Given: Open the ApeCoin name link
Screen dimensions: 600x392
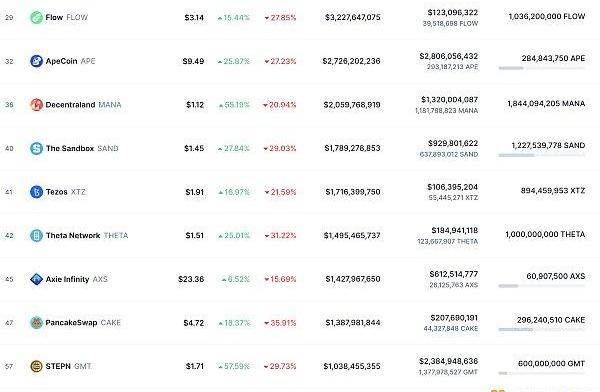Looking at the screenshot, I should 61,61.
